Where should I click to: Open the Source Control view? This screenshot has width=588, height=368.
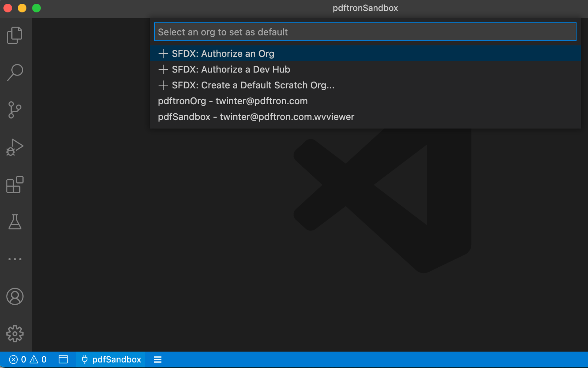point(15,110)
